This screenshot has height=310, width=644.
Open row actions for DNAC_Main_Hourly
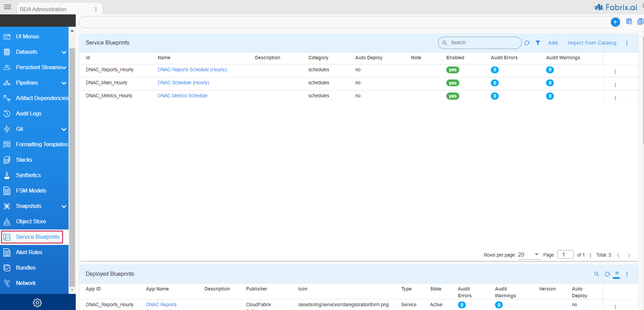pyautogui.click(x=615, y=85)
